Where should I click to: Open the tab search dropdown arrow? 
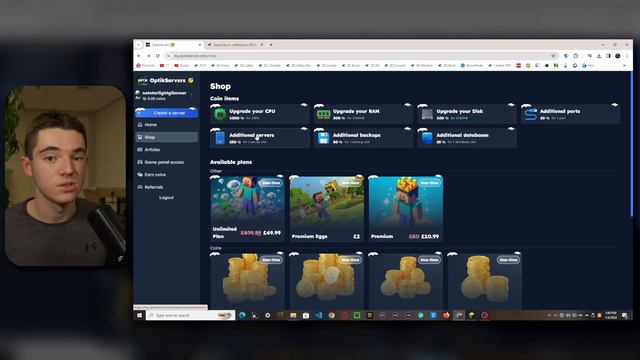click(x=138, y=44)
